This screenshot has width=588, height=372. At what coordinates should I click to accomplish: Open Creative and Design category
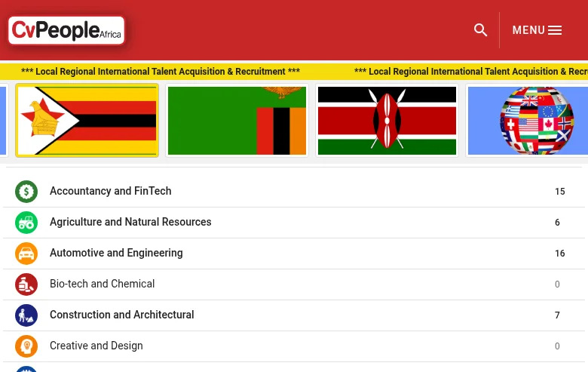[294, 346]
